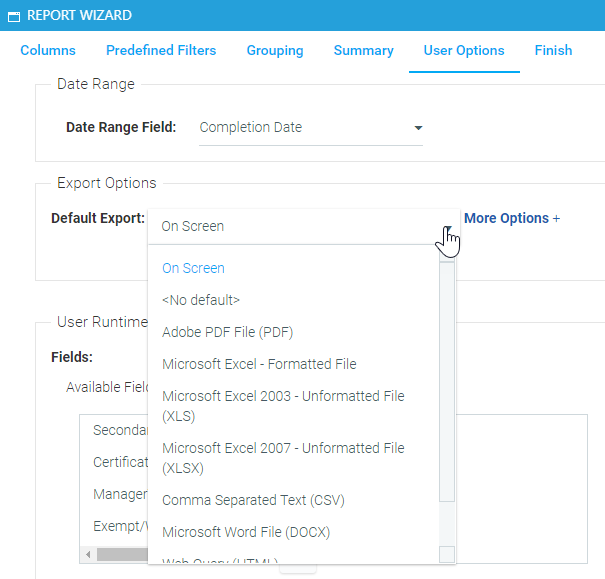The height and width of the screenshot is (579, 605).
Task: Select Comma Separated Text (CSV) option
Action: point(253,500)
